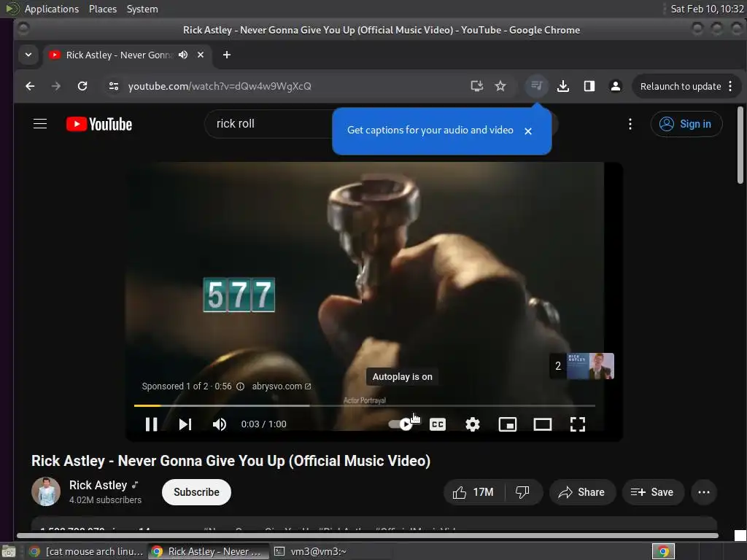Toggle Chrome side panel
The height and width of the screenshot is (560, 747).
(x=589, y=86)
